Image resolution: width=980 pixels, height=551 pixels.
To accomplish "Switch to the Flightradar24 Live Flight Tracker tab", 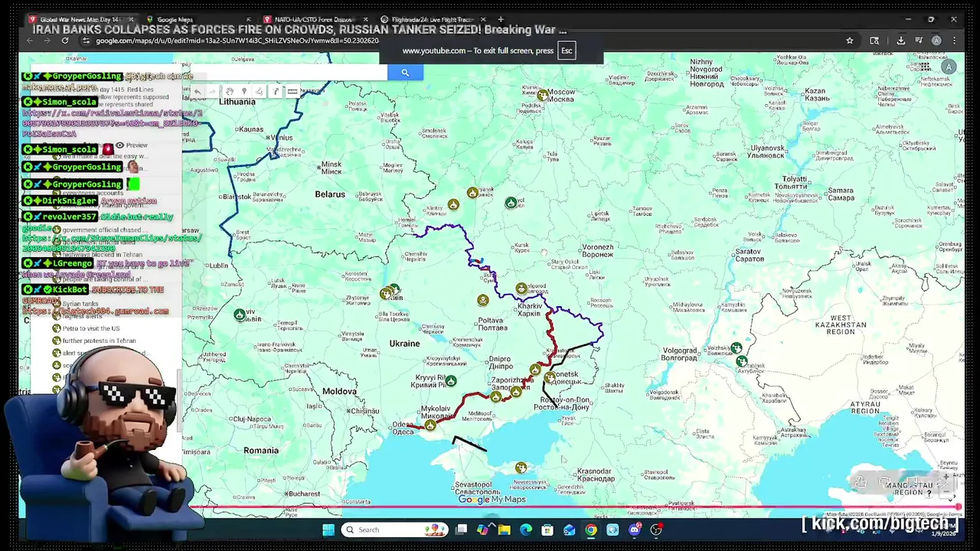I will coord(431,19).
